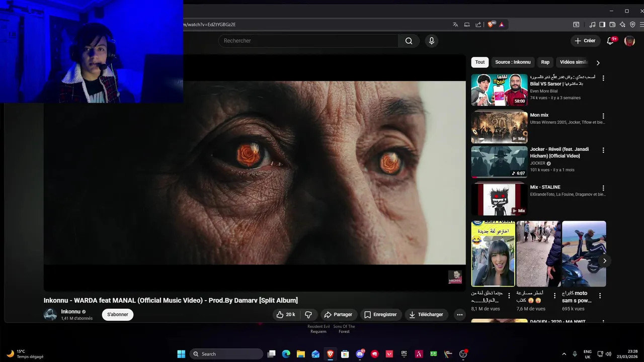Click the channel watermark in video corner
The height and width of the screenshot is (362, 644).
tap(455, 277)
